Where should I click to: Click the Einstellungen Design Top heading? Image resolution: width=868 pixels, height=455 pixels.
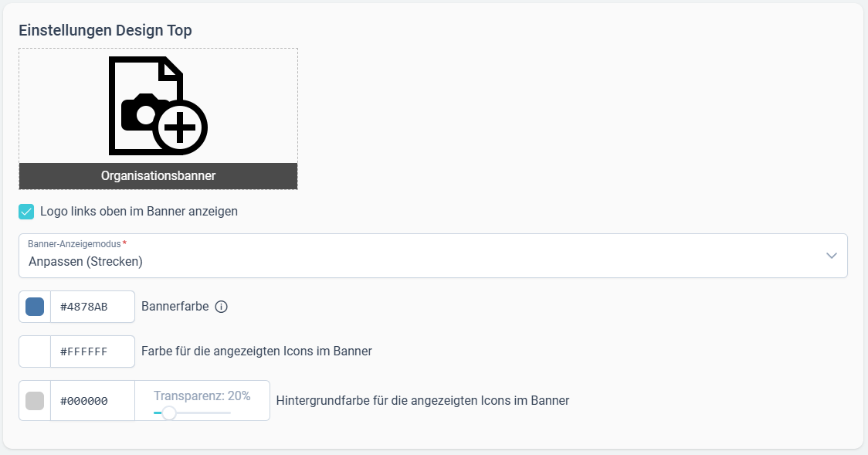tap(105, 30)
